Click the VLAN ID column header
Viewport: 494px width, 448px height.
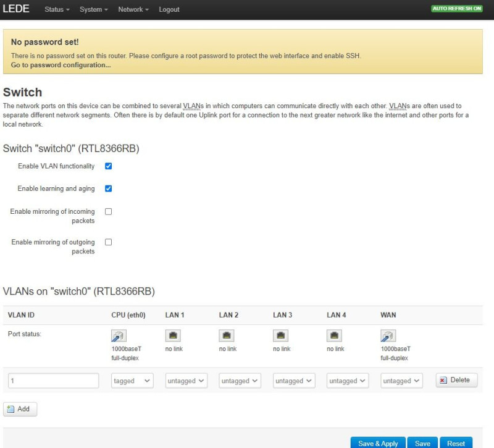tap(21, 315)
